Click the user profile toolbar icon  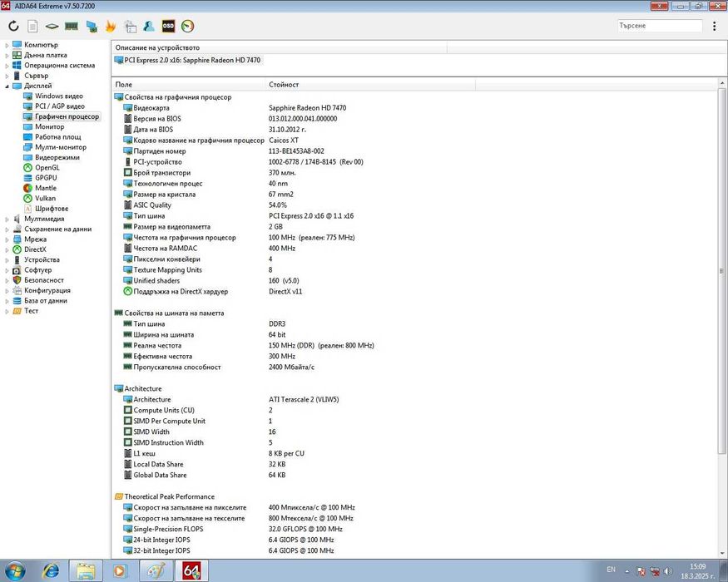149,27
